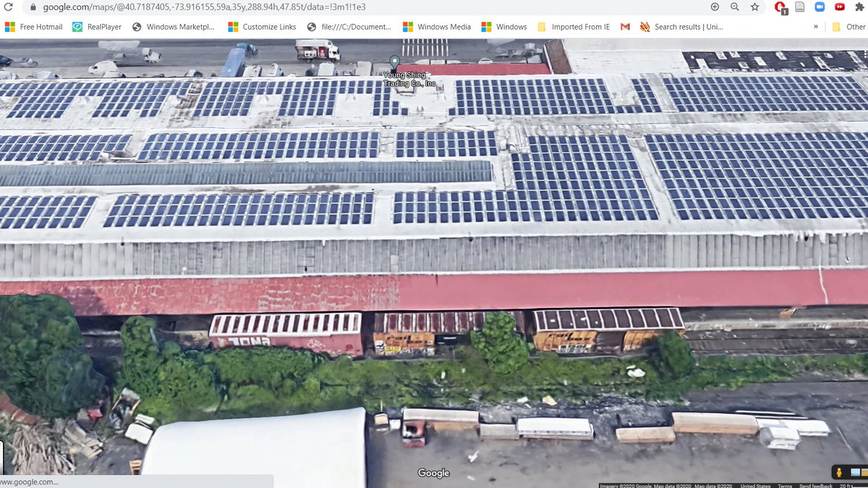
Task: Open the Extensions puzzle piece menu
Action: 859,7
